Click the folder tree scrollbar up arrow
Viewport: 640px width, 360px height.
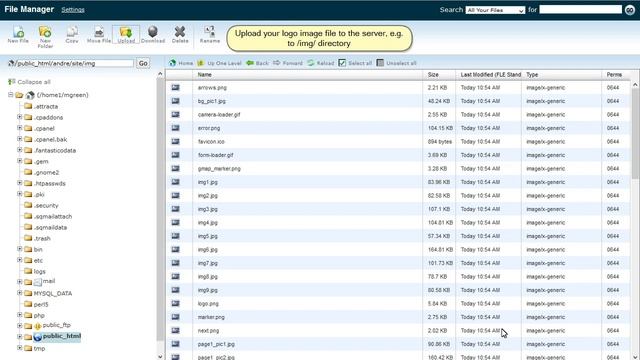[160, 74]
